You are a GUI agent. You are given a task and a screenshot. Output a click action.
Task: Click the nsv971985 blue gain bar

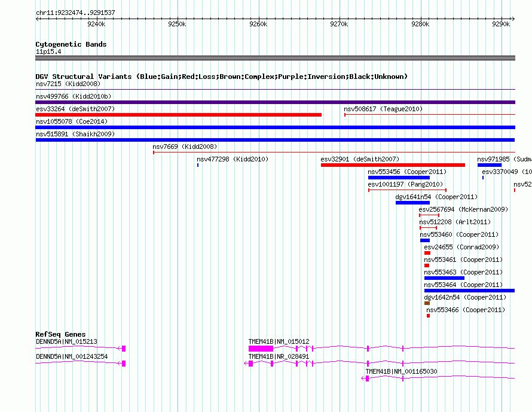pos(490,165)
